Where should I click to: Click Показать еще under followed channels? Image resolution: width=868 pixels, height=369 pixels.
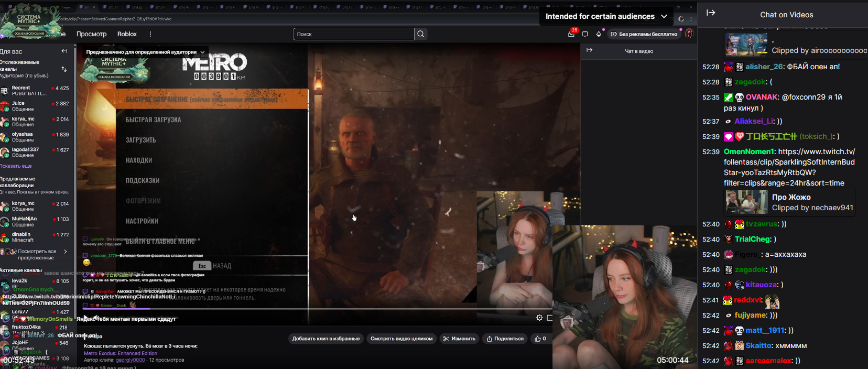16,166
